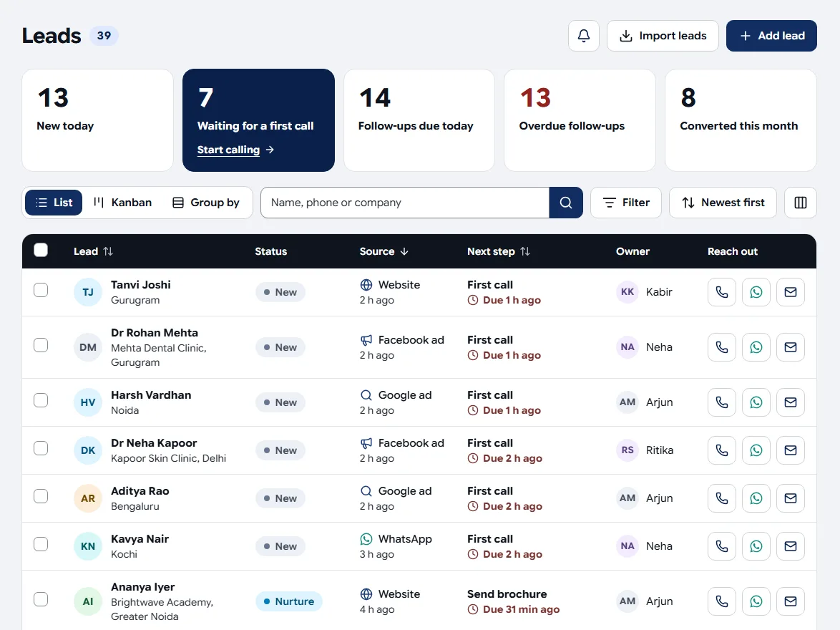Select the Kavya Nair row checkbox
The width and height of the screenshot is (840, 630).
point(41,544)
